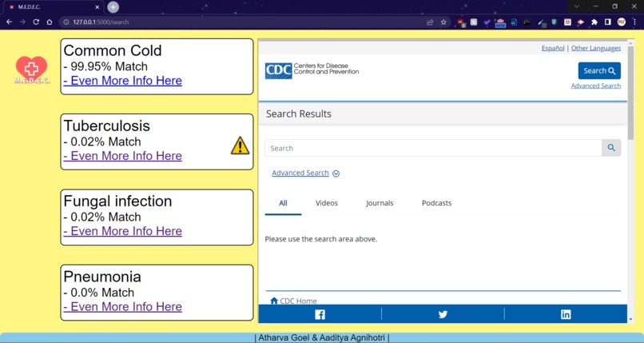Switch to the Podcasts tab
The width and height of the screenshot is (644, 343).
[436, 203]
